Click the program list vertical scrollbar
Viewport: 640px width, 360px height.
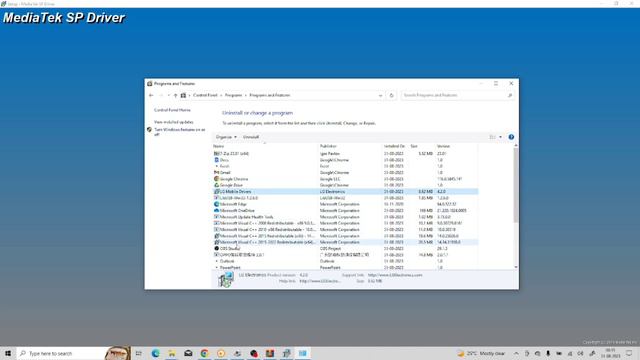click(x=516, y=185)
